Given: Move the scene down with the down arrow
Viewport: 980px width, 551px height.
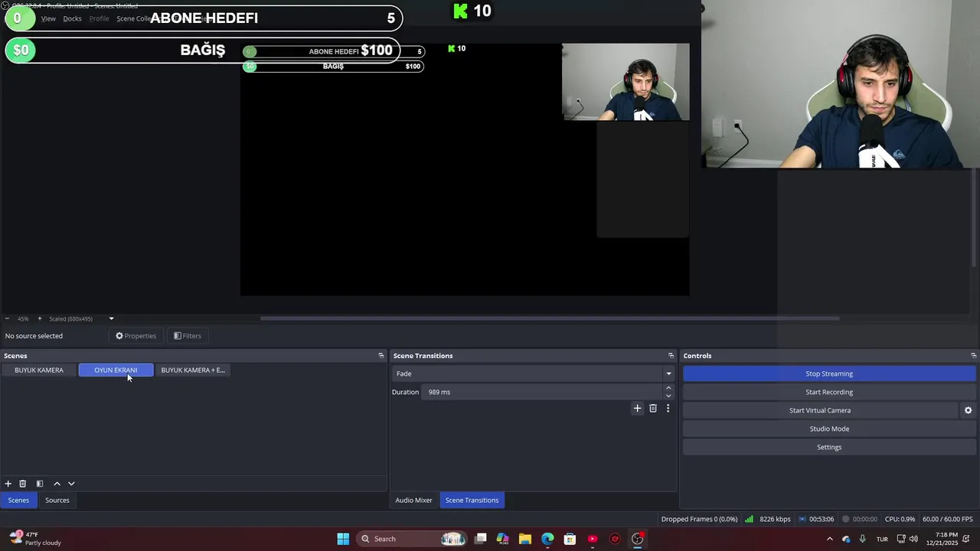Looking at the screenshot, I should 71,484.
